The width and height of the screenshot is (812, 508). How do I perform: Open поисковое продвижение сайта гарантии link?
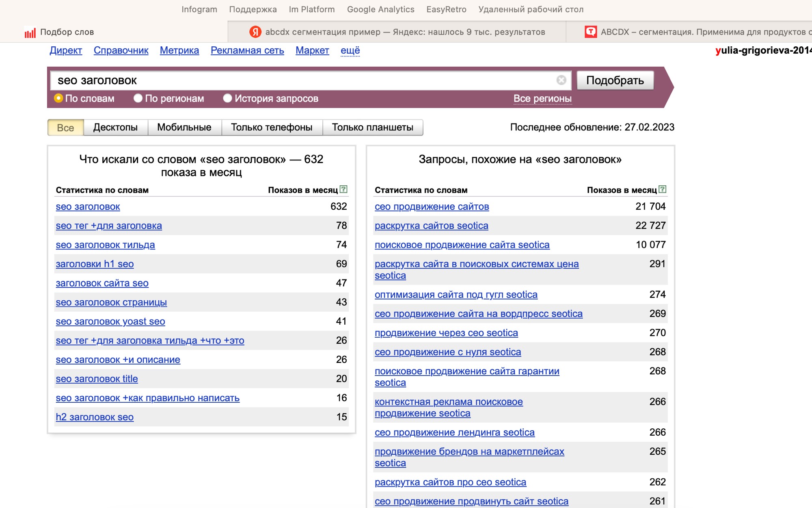coord(467,376)
